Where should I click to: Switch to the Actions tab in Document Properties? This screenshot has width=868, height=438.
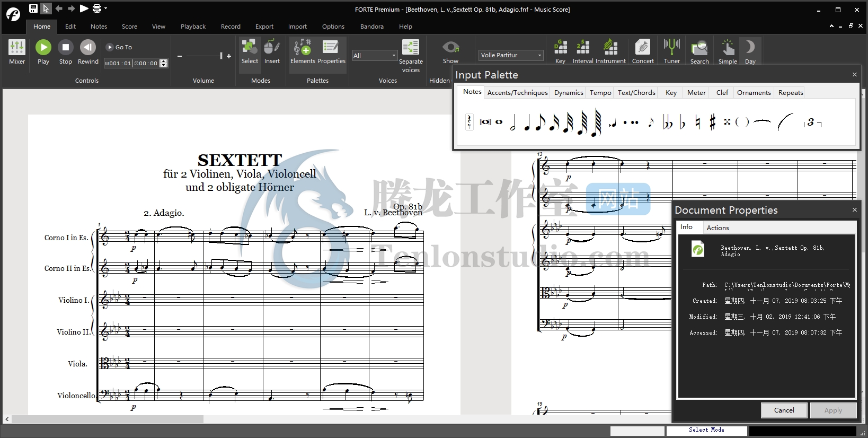click(x=718, y=227)
